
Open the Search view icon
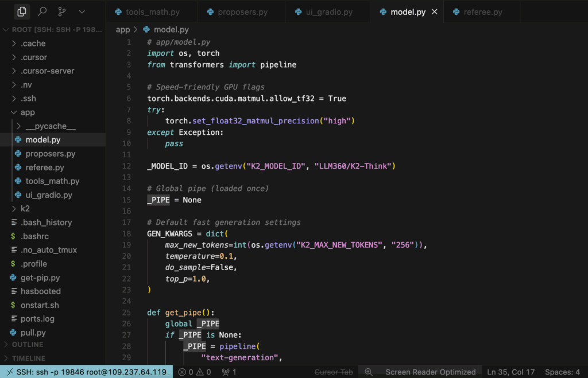pyautogui.click(x=42, y=11)
